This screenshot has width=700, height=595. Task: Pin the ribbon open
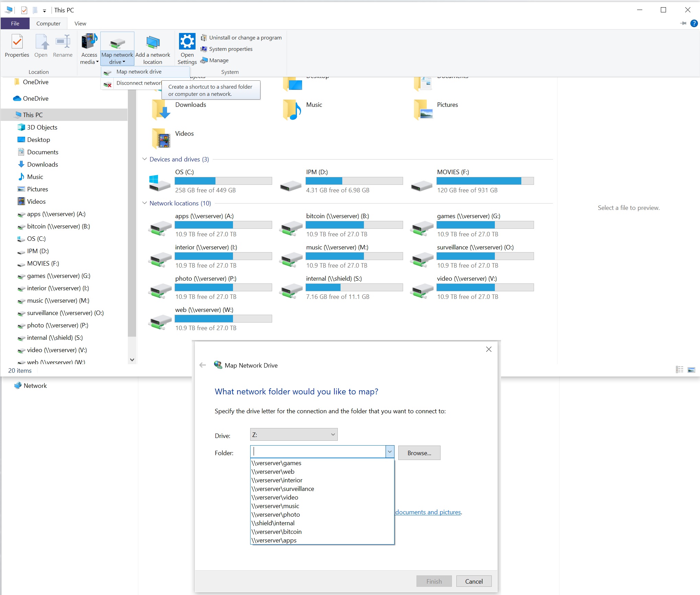[x=684, y=23]
